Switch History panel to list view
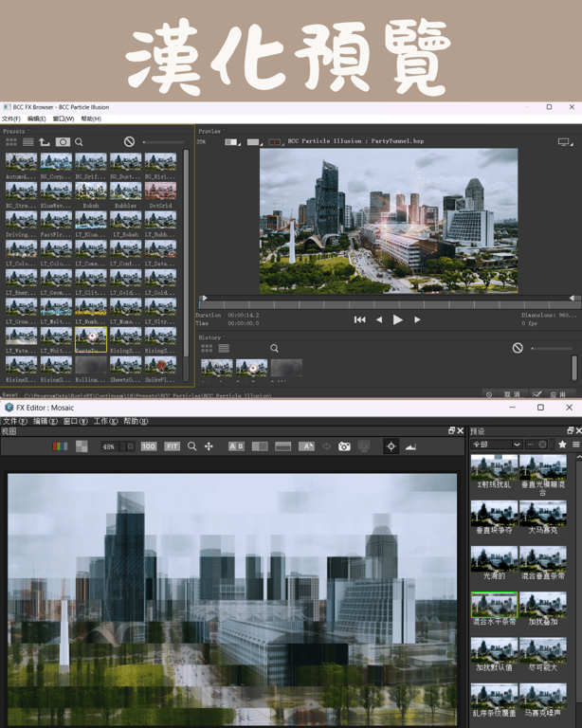The image size is (582, 728). 224,348
